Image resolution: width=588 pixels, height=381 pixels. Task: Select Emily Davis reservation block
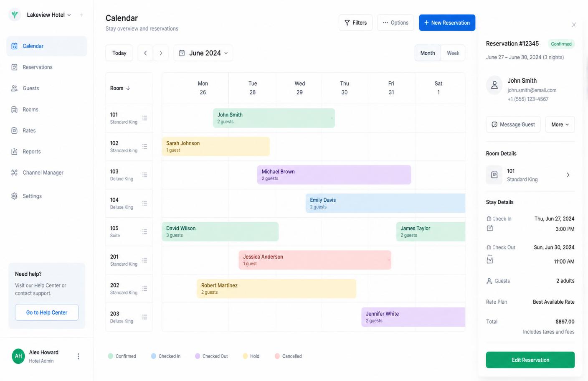[385, 203]
